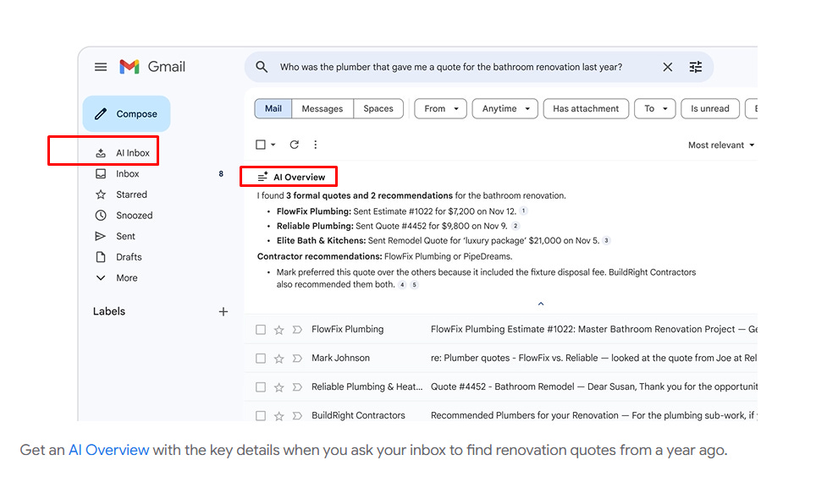
Task: Toggle the Is unread filter
Action: pos(710,108)
